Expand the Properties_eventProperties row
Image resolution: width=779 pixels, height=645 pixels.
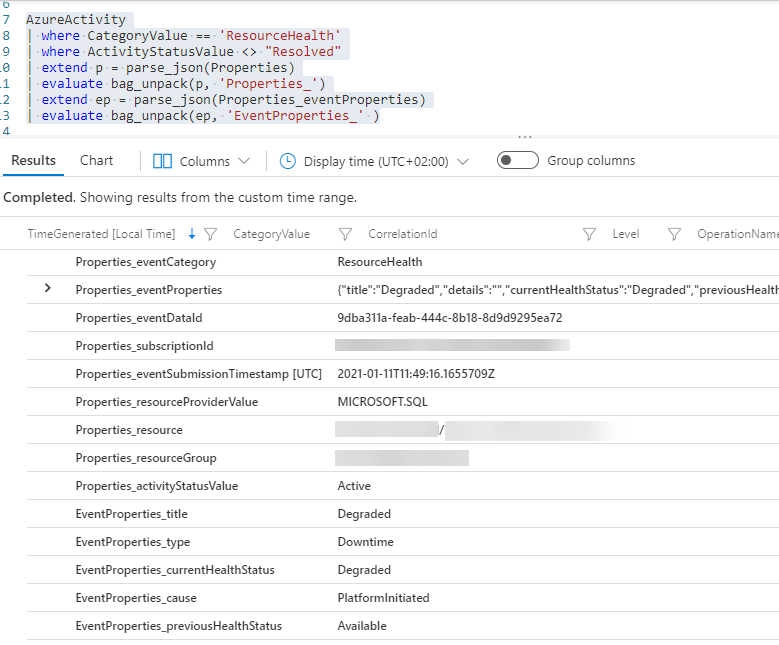tap(47, 289)
